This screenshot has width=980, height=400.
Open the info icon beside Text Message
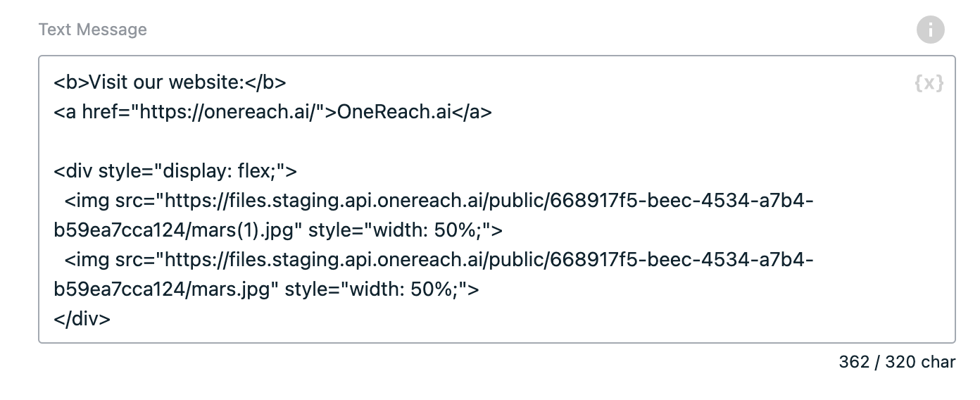[x=930, y=30]
